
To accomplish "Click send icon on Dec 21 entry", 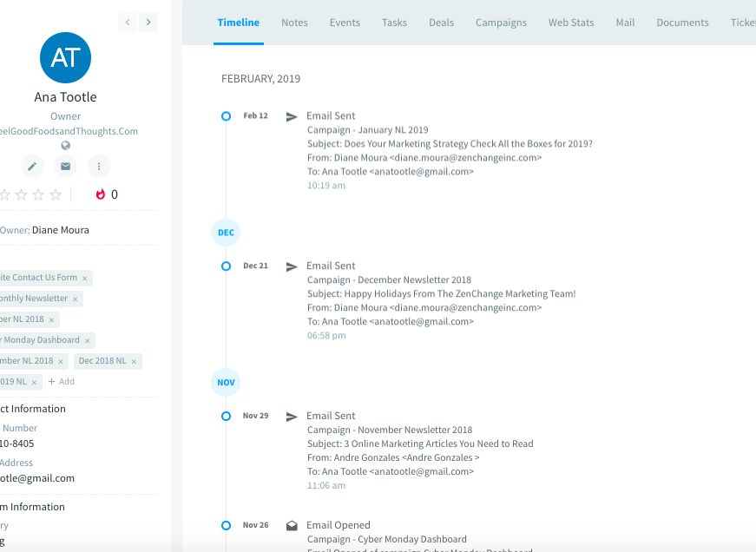I will (x=292, y=266).
